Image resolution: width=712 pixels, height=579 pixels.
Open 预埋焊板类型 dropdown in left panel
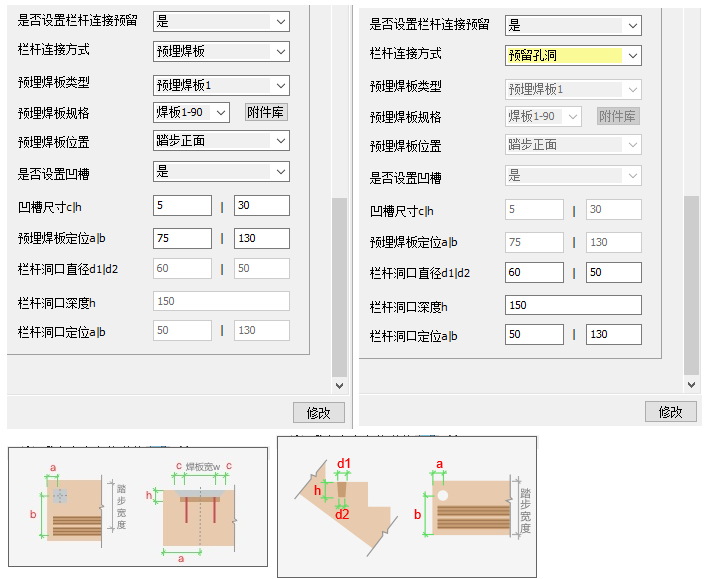point(221,86)
